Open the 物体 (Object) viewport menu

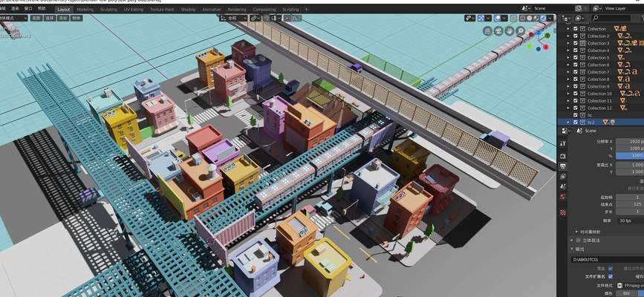click(77, 18)
